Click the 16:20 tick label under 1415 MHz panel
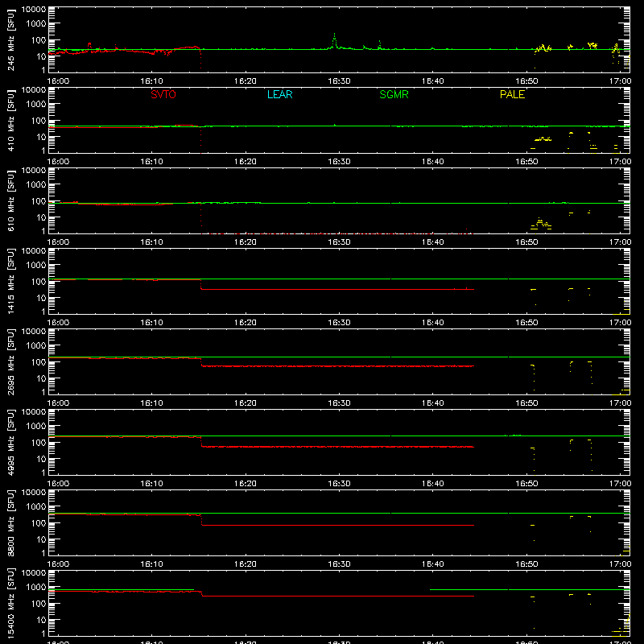The width and height of the screenshot is (644, 644). 246,323
